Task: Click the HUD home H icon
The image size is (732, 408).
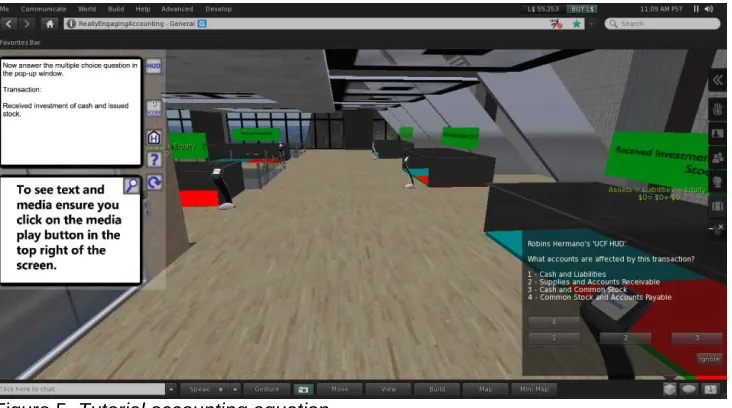Action: click(154, 138)
